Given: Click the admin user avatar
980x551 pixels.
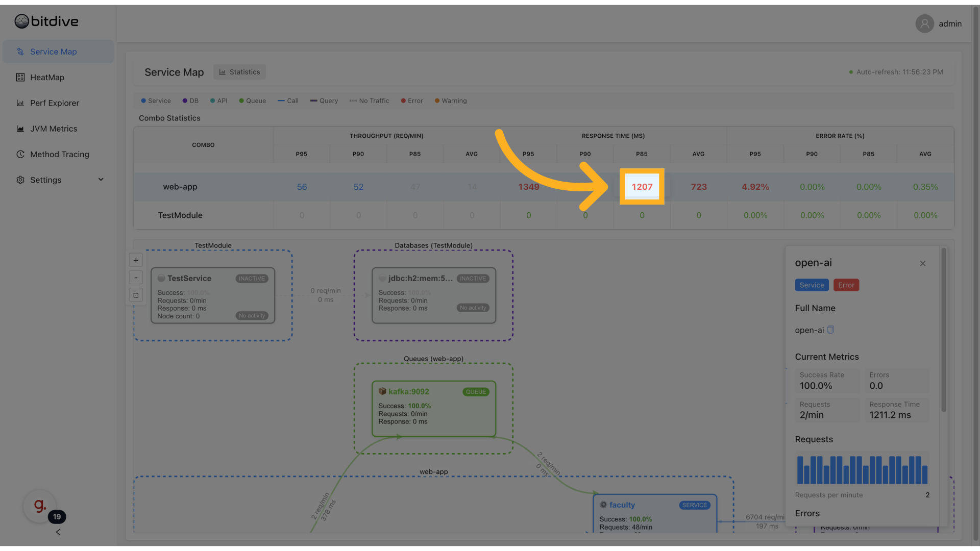Looking at the screenshot, I should 924,23.
